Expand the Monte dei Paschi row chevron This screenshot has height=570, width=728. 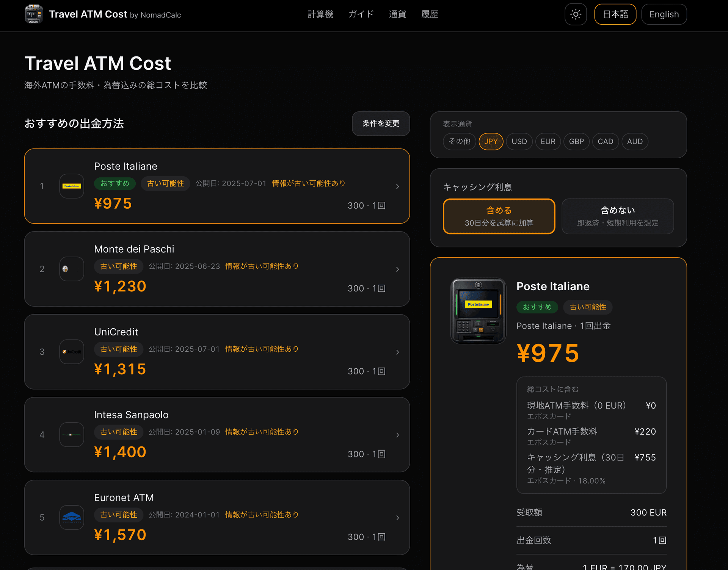pyautogui.click(x=397, y=269)
